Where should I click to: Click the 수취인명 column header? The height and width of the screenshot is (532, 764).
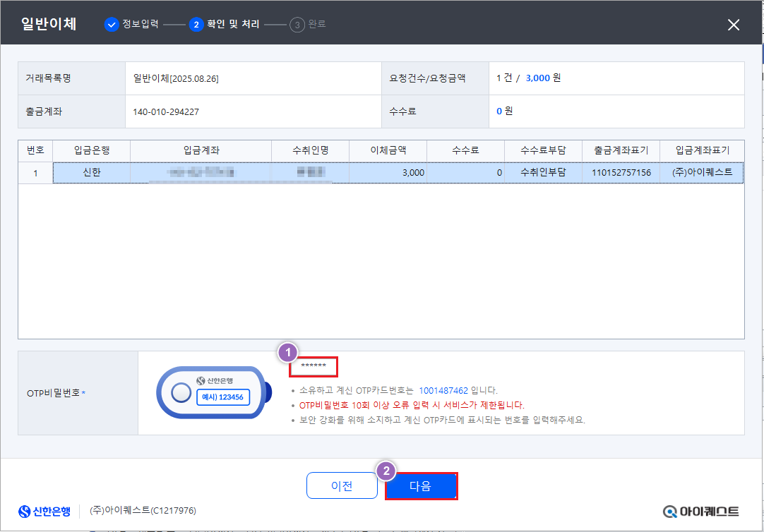pos(310,150)
